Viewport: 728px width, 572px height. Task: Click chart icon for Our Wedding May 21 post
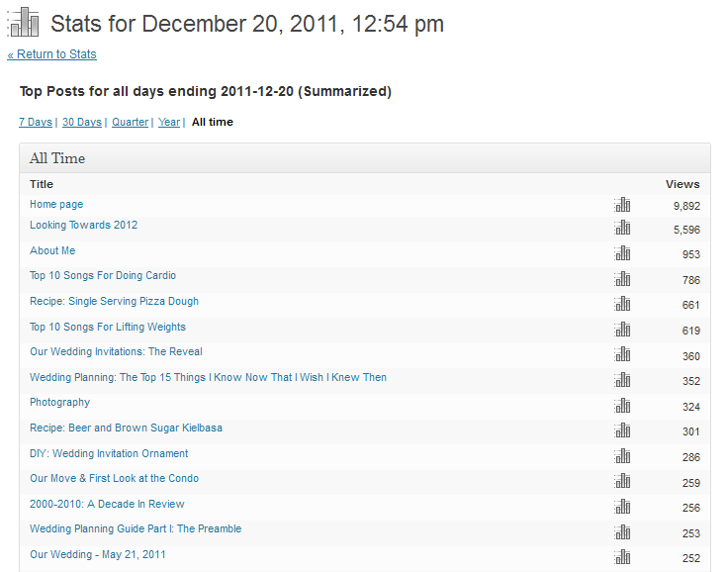622,557
